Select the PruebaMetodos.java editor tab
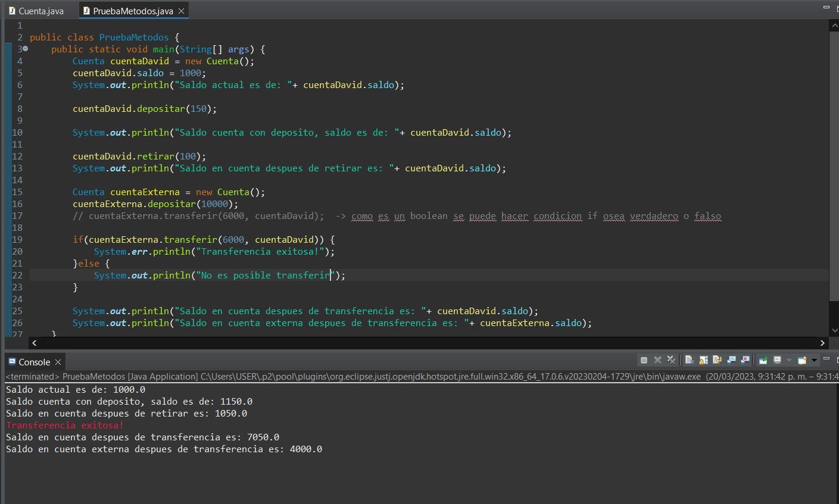This screenshot has width=839, height=504. (x=133, y=11)
